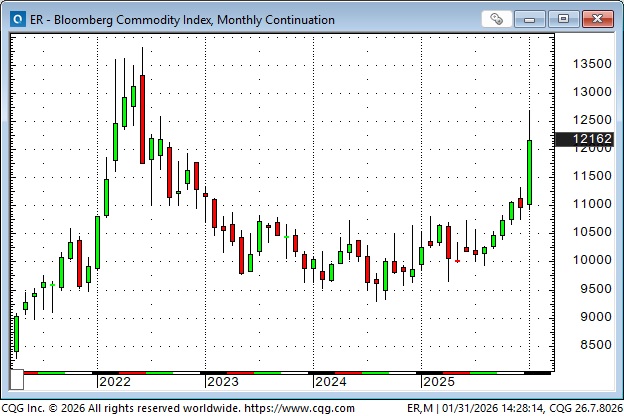Click the CQG application icon in title bar
The height and width of the screenshot is (416, 624).
point(16,18)
